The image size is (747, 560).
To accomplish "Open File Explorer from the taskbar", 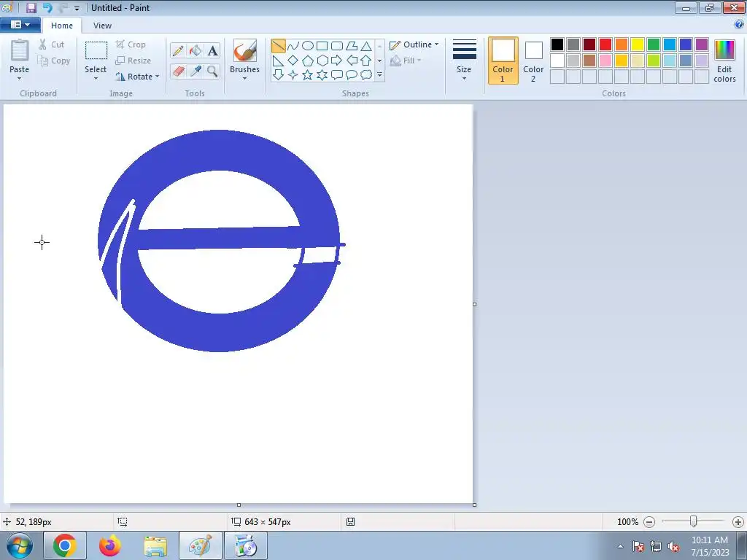I will click(x=155, y=545).
